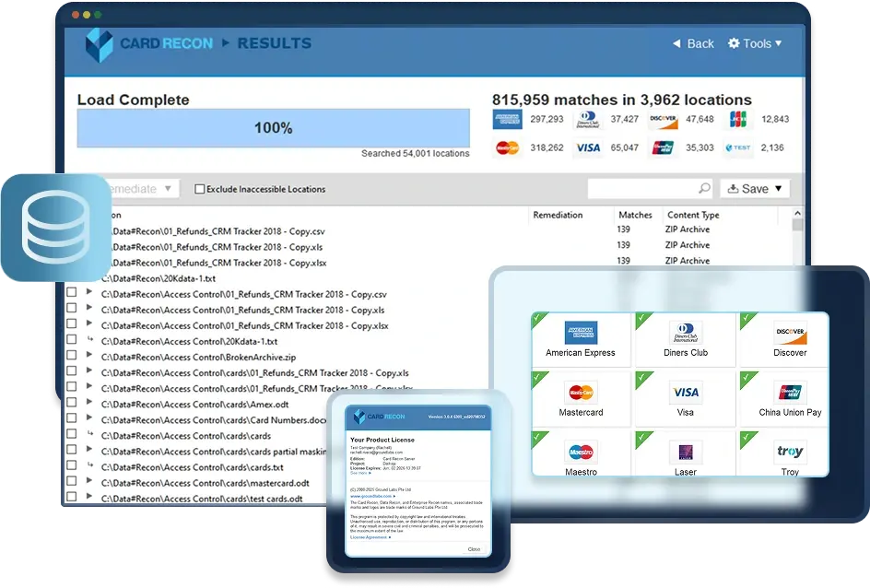
Task: Check the box for BrokenArchive.zip row
Action: (71, 357)
